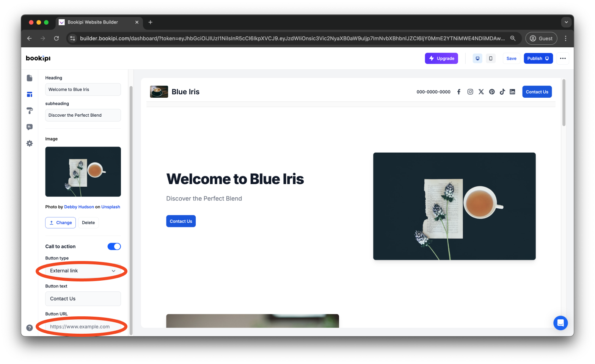Open the Button type External link dropdown
Image resolution: width=595 pixels, height=364 pixels.
[83, 271]
